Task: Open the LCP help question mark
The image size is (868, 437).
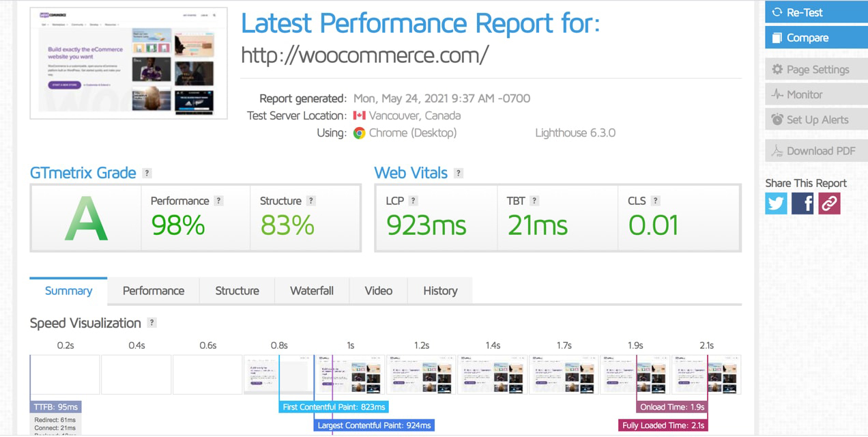Action: pos(414,201)
